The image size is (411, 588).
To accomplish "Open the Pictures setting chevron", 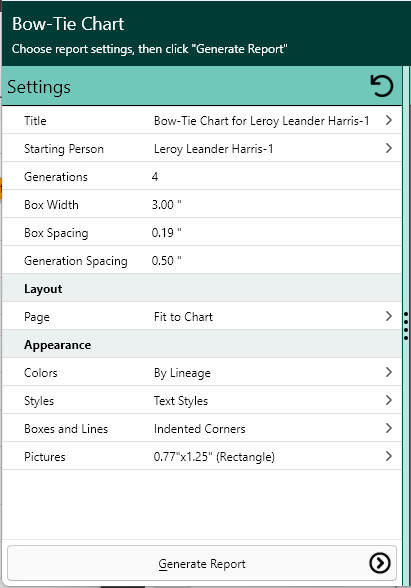I will (x=388, y=456).
